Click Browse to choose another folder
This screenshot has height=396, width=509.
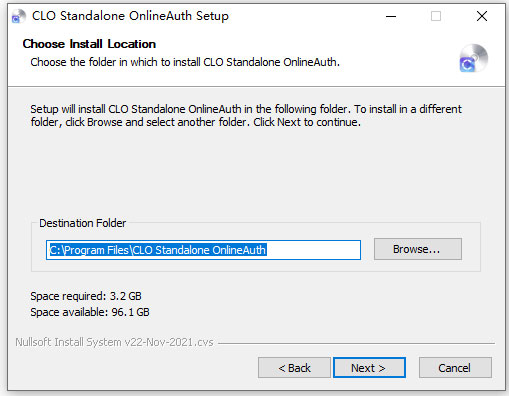[418, 249]
